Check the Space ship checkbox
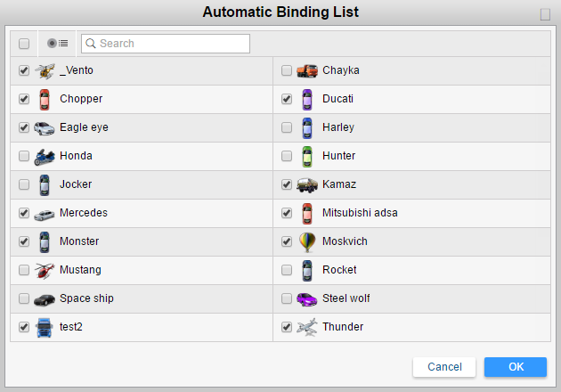The image size is (561, 392). 24,298
